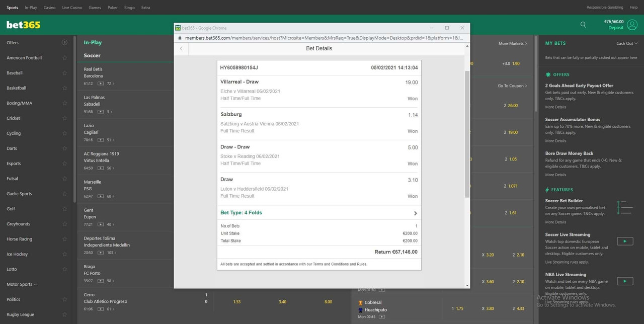Open the Live Casino tab
The width and height of the screenshot is (644, 324).
(x=72, y=8)
